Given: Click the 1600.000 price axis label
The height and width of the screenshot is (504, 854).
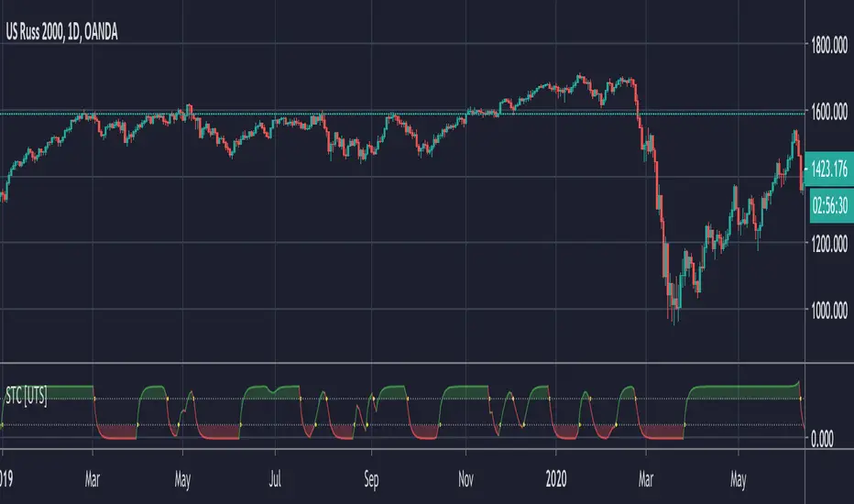Looking at the screenshot, I should click(x=829, y=111).
